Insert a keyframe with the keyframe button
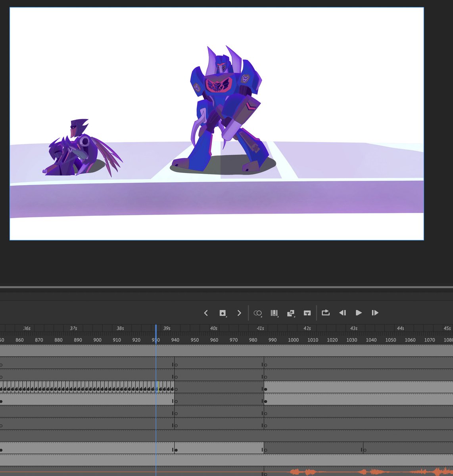 click(x=223, y=313)
